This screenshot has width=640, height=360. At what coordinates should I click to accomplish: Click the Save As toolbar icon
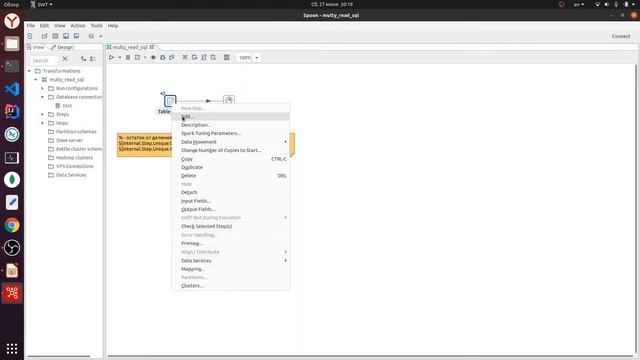(x=76, y=36)
